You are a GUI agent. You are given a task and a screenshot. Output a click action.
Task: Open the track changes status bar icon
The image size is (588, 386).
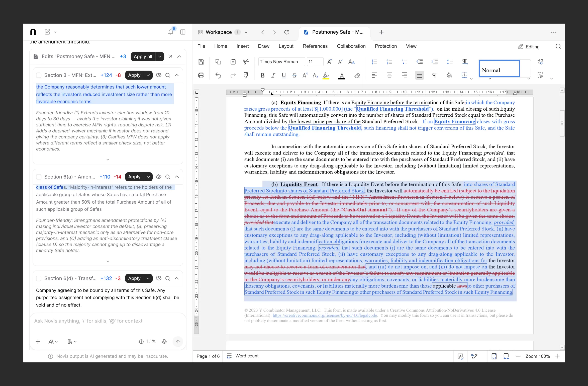click(474, 356)
